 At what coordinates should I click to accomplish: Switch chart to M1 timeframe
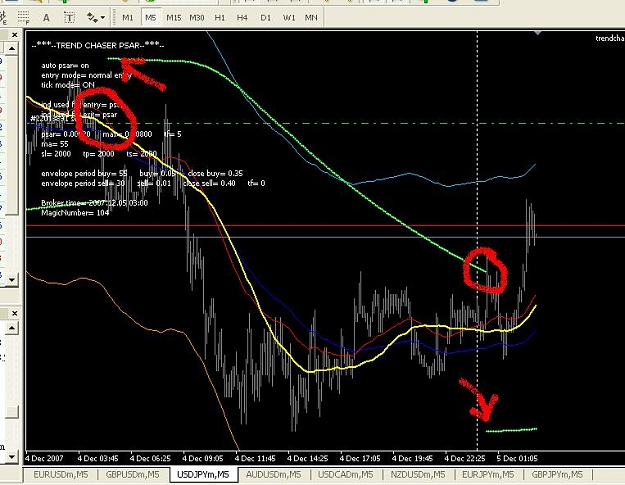[128, 18]
